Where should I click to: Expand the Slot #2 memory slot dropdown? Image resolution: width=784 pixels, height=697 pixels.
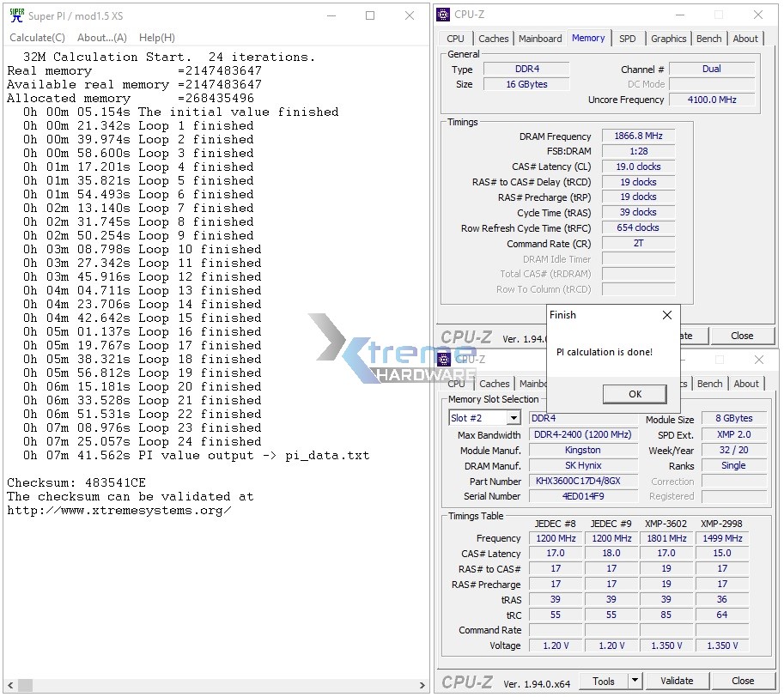(x=513, y=418)
